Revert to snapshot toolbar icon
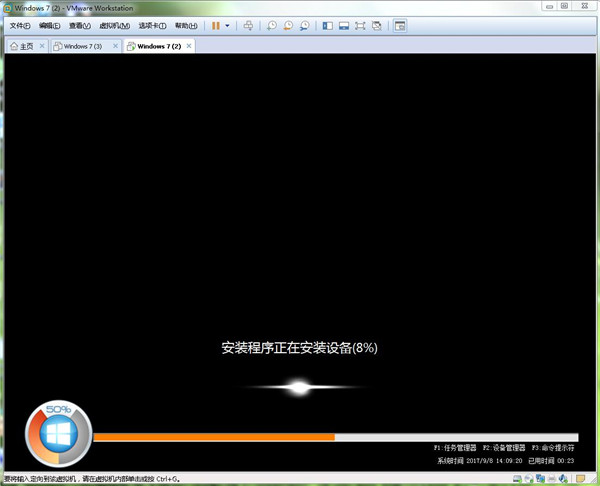 pos(288,26)
